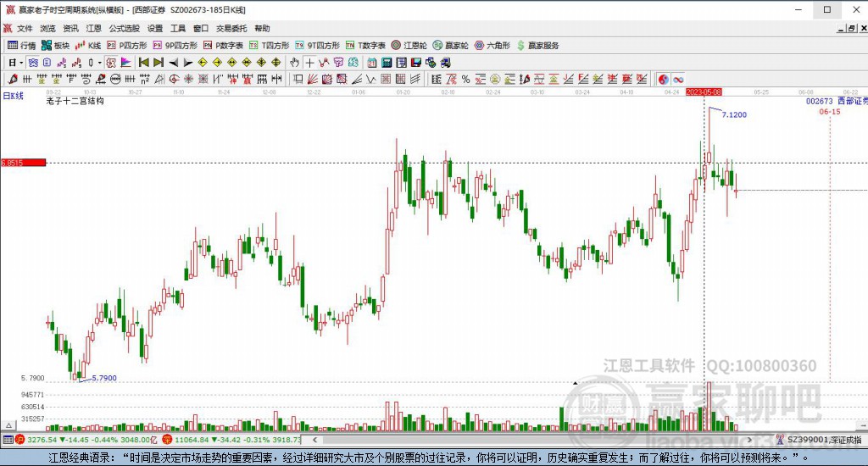Viewport: 868px width, 466px height.
Task: Open the 帮助 menu
Action: pyautogui.click(x=262, y=28)
